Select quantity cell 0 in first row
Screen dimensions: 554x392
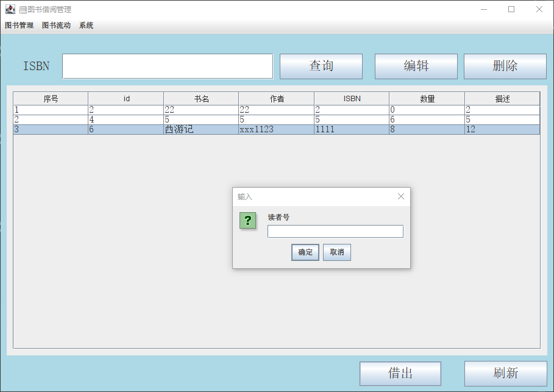[x=427, y=110]
